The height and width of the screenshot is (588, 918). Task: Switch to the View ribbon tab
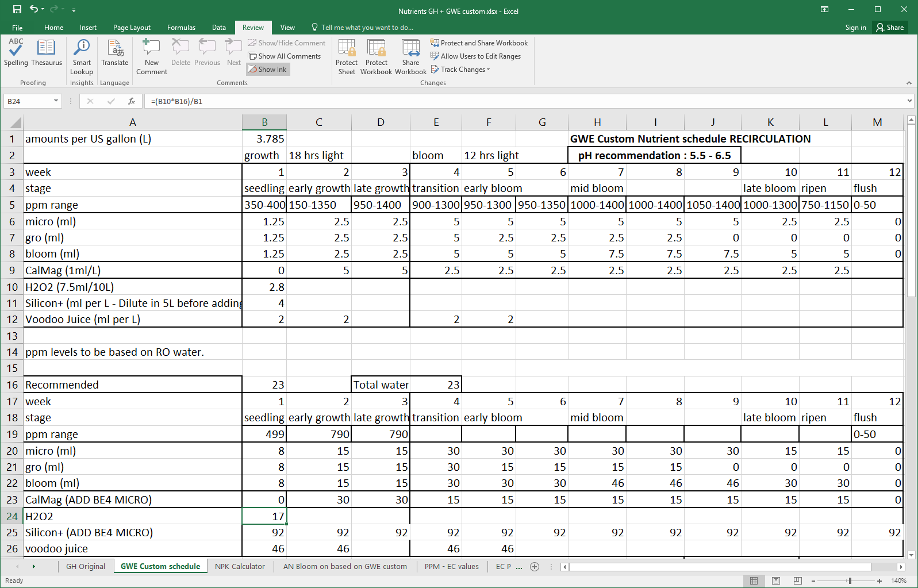287,28
